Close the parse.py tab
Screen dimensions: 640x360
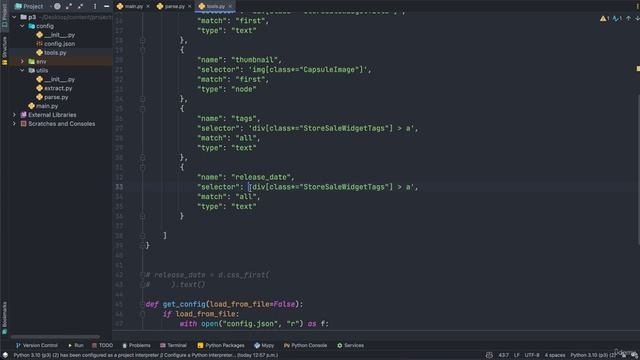pyautogui.click(x=189, y=6)
